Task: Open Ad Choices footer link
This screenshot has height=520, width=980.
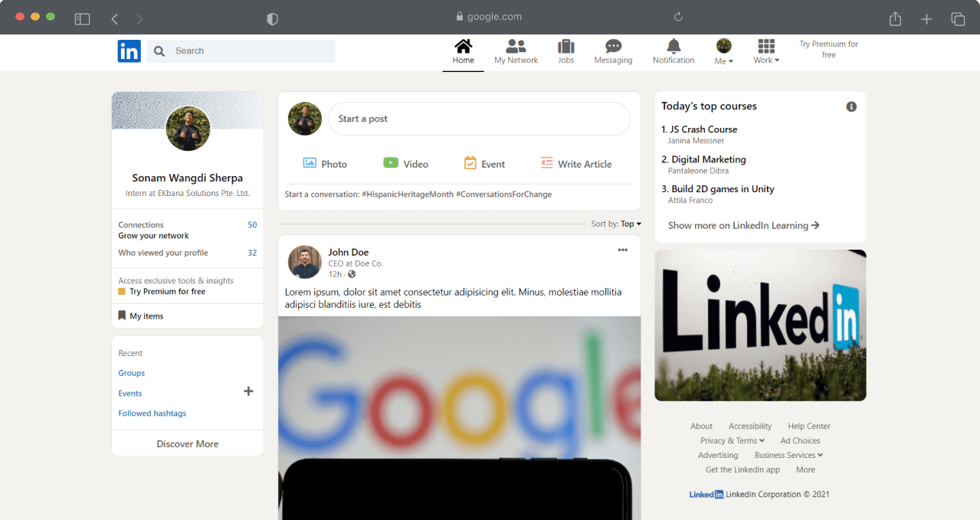Action: 801,441
